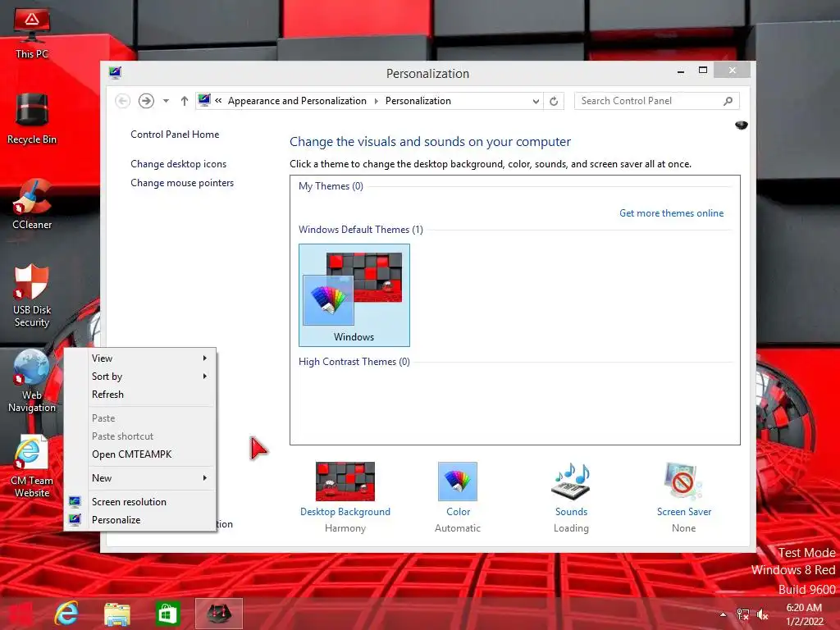Open Web Navigation desktop shortcut
This screenshot has height=630, width=840.
(32, 381)
